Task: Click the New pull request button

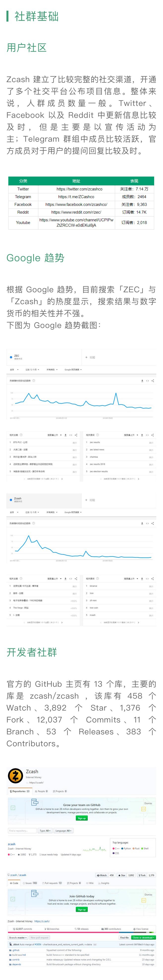Action: point(40,938)
